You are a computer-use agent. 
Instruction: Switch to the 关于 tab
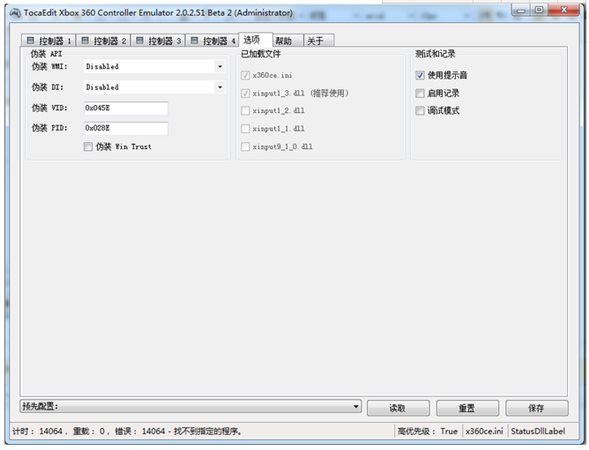[319, 41]
